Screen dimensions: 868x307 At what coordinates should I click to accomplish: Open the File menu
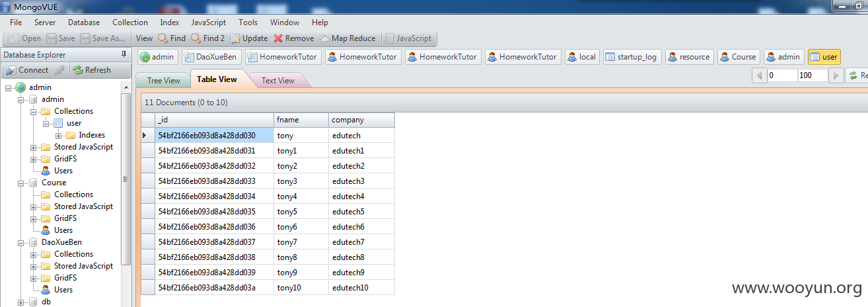[x=16, y=22]
